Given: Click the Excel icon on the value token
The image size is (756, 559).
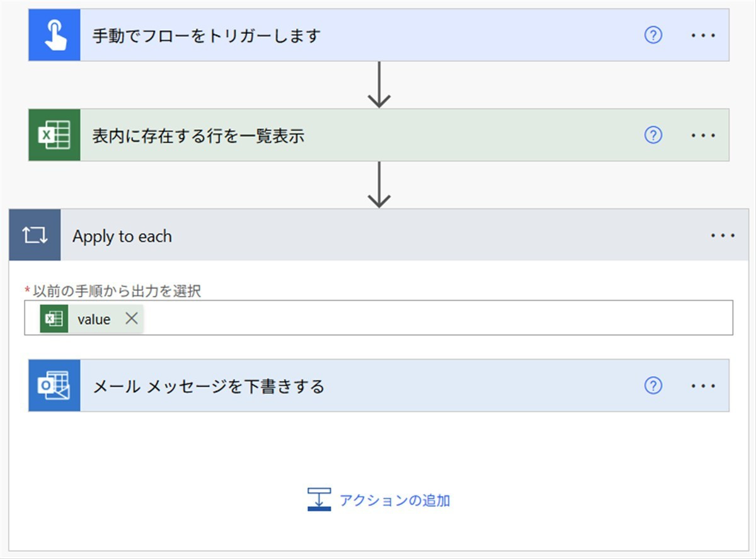Looking at the screenshot, I should click(54, 319).
